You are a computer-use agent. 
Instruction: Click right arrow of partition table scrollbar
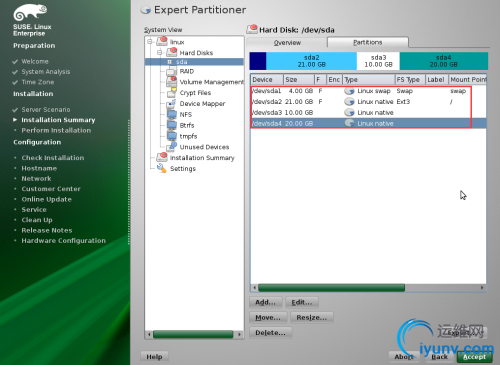[482, 288]
